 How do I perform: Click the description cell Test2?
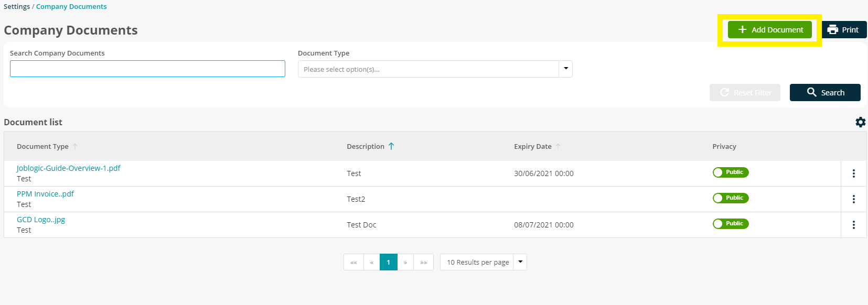356,199
